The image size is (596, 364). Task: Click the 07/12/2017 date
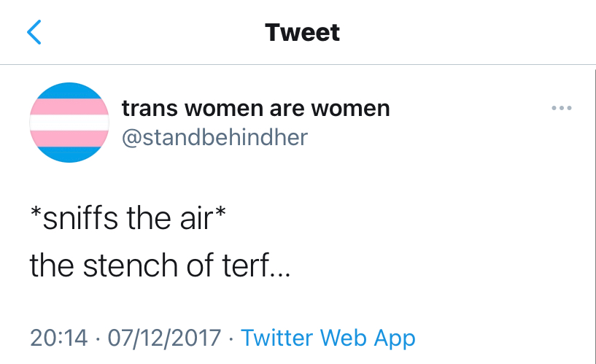click(x=163, y=338)
